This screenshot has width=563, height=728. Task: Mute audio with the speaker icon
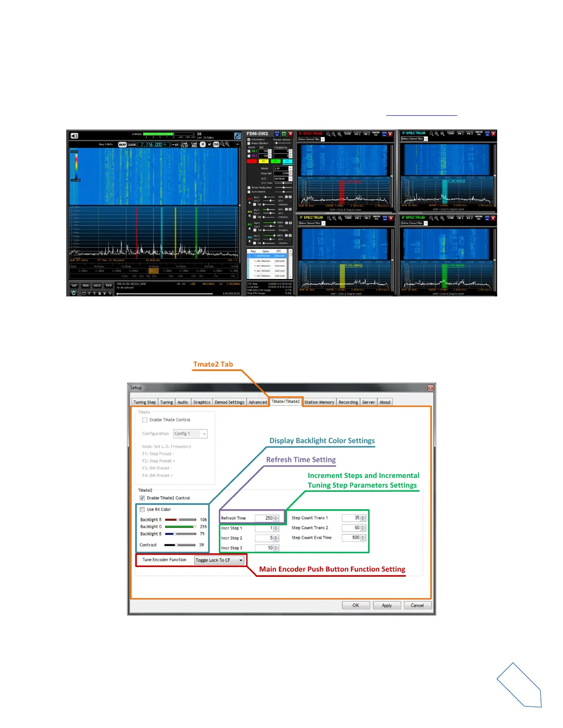75,136
